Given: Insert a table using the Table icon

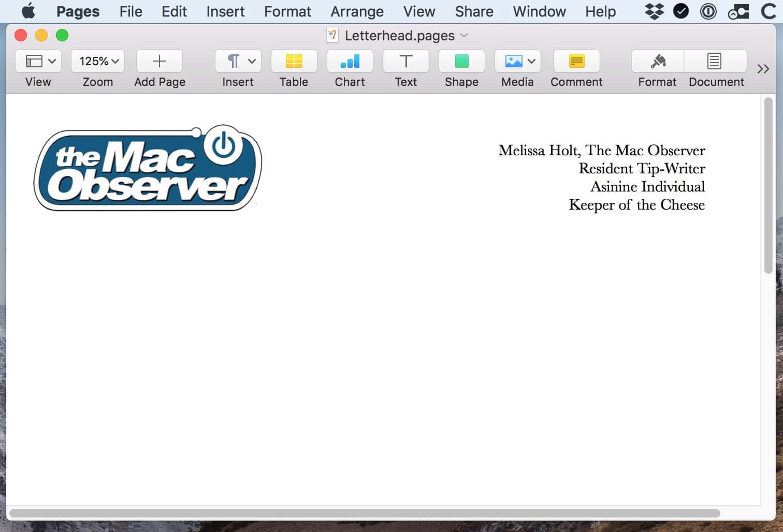Looking at the screenshot, I should coord(294,62).
